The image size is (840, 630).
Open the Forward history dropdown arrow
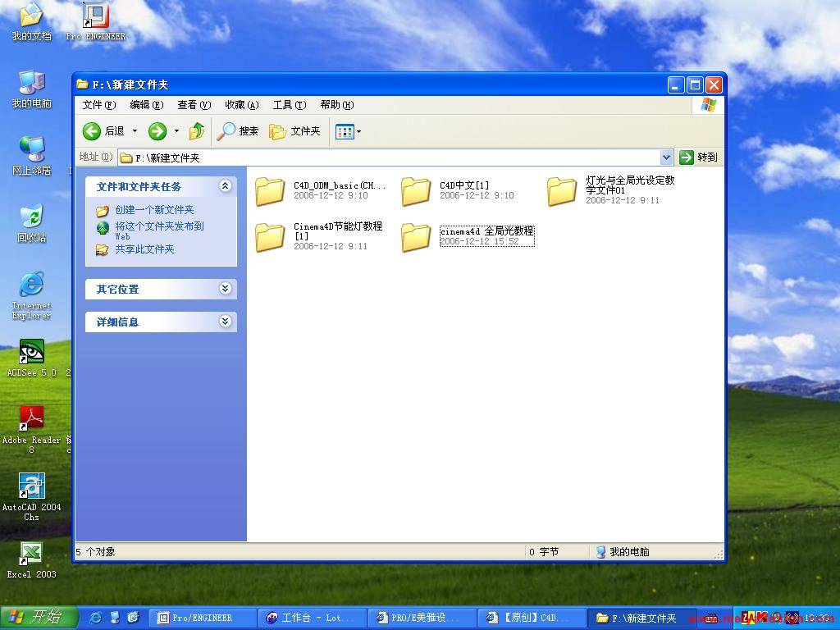click(x=177, y=130)
